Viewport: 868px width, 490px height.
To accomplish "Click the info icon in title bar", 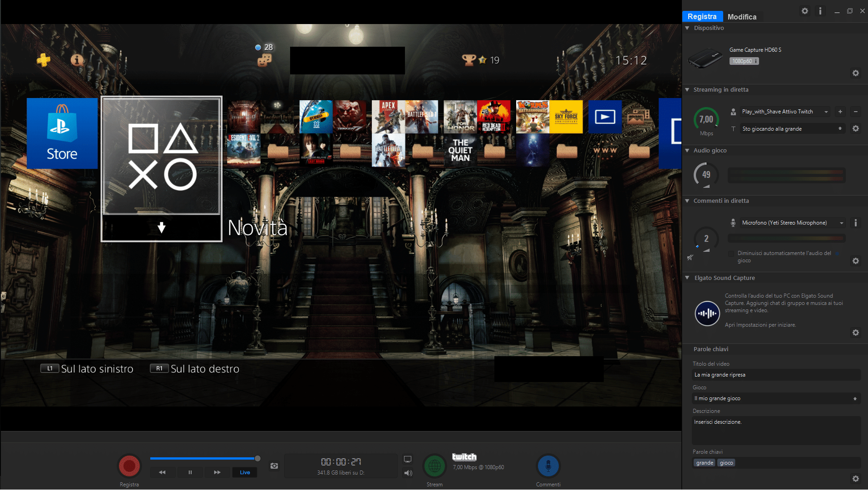I will (x=820, y=11).
